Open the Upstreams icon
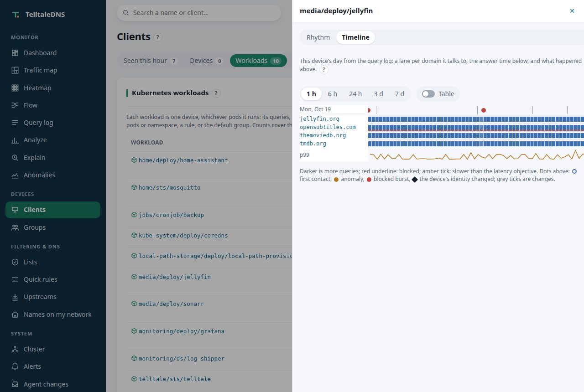Image resolution: width=584 pixels, height=392 pixels. click(x=15, y=297)
